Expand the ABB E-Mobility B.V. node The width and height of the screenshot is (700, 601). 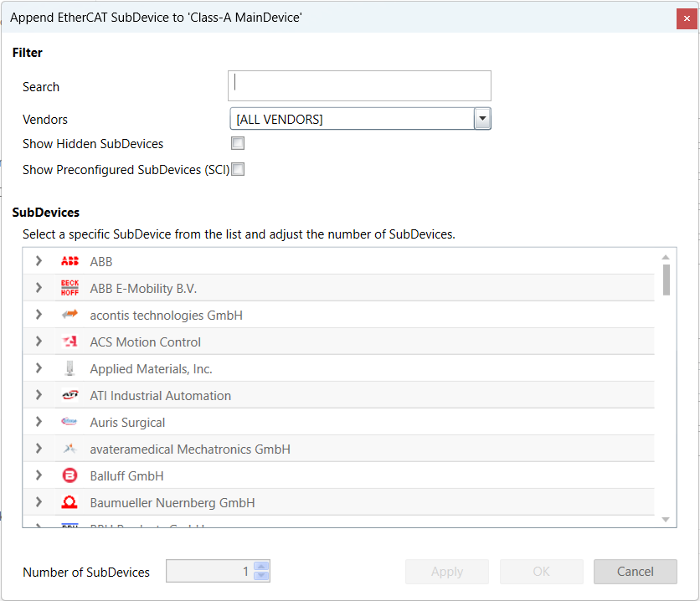(39, 289)
